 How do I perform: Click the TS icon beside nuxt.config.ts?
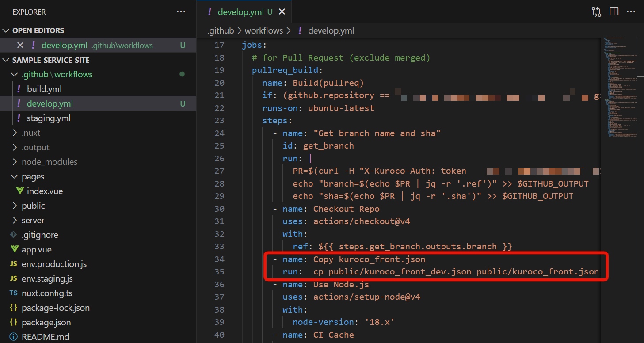pos(13,293)
